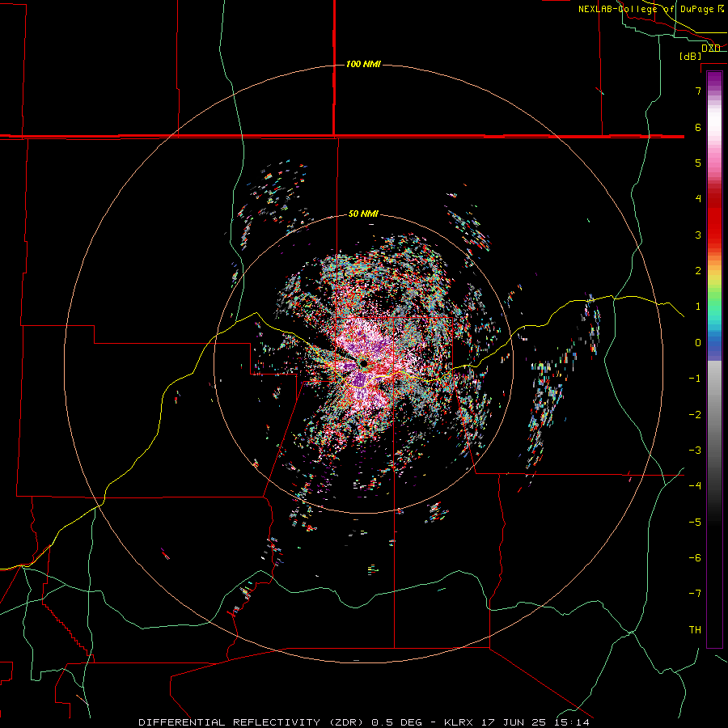Click the -6 value on the color scale
Viewport: 728px width, 728px height.
[x=695, y=558]
